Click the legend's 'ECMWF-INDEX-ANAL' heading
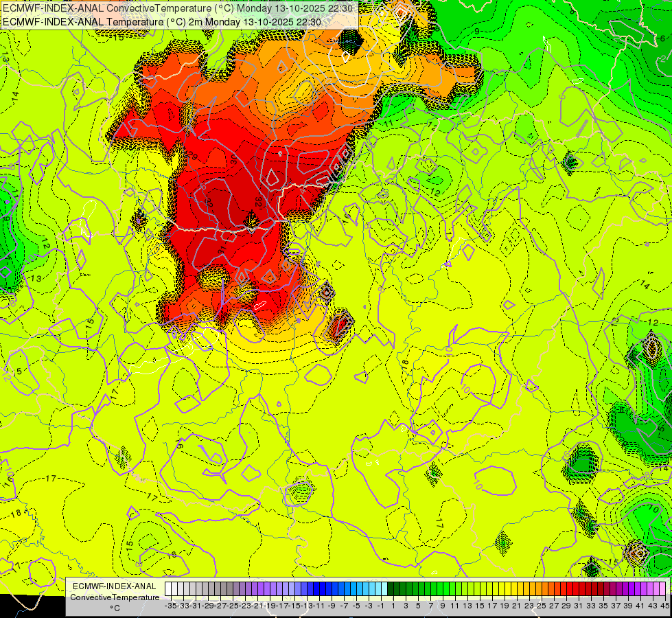672x618 pixels. tap(115, 586)
